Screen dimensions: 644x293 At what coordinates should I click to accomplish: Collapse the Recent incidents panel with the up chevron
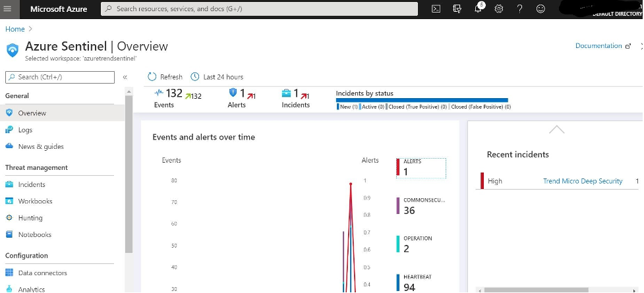(x=556, y=130)
